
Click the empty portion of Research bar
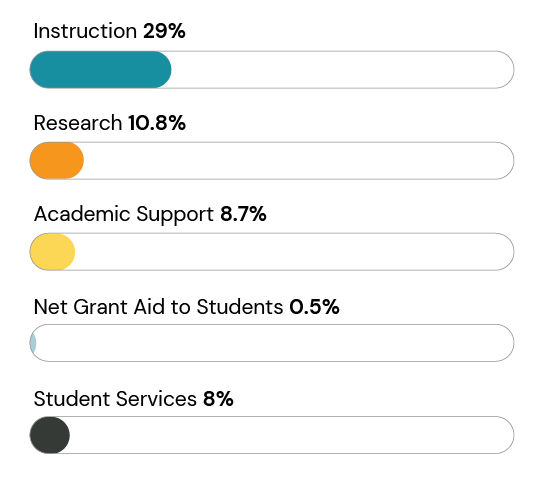299,160
